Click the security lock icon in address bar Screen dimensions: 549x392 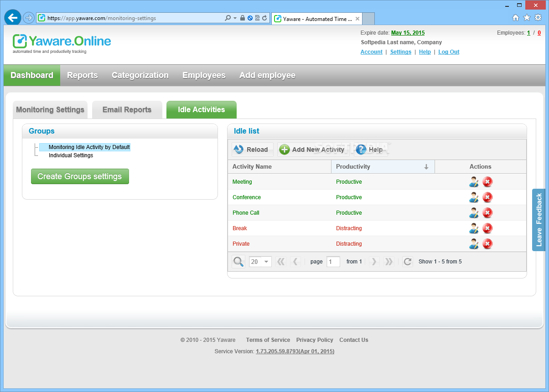tap(243, 18)
